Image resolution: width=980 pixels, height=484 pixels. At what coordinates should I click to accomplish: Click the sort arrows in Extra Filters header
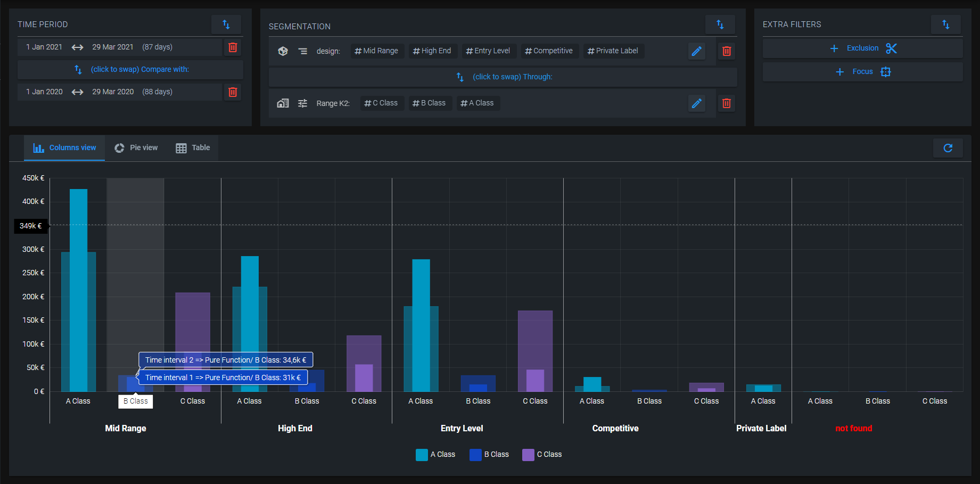945,24
